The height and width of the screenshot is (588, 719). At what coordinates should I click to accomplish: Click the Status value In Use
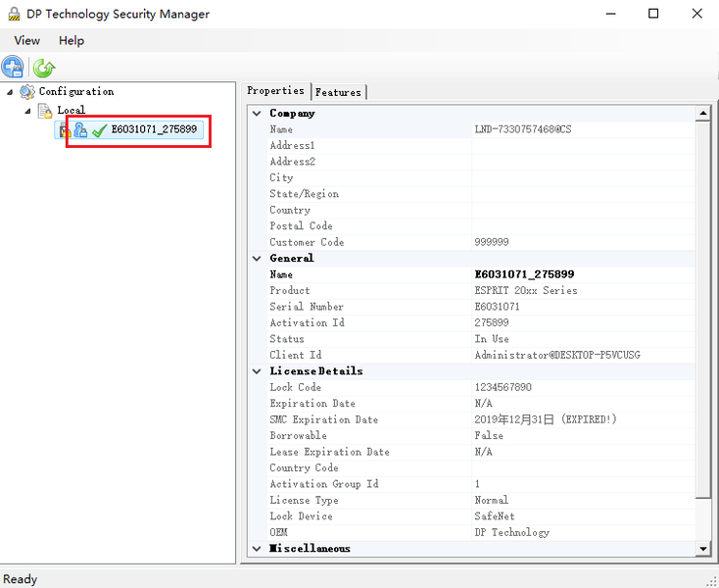click(492, 339)
